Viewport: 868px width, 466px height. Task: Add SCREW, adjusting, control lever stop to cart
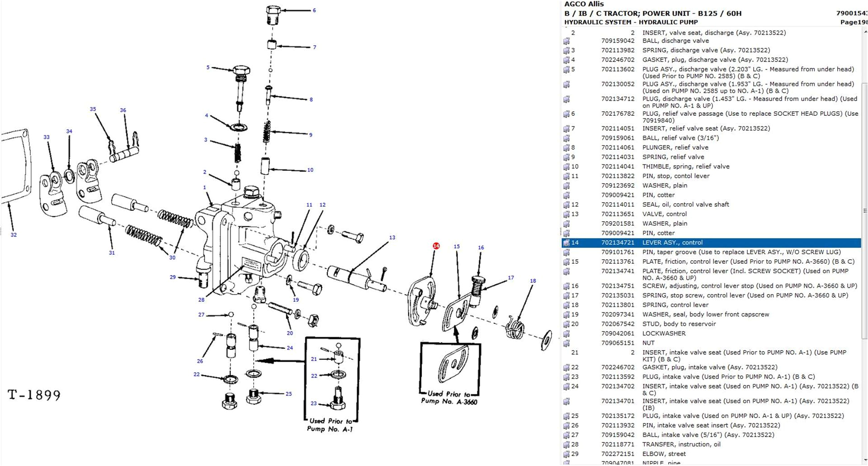coord(566,286)
